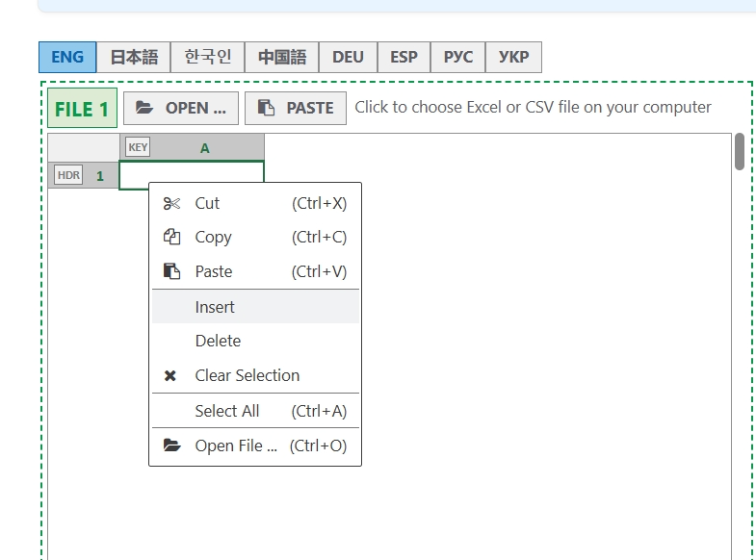This screenshot has width=756, height=560.
Task: Click the clipboard icon beside Paste entry
Action: click(171, 271)
